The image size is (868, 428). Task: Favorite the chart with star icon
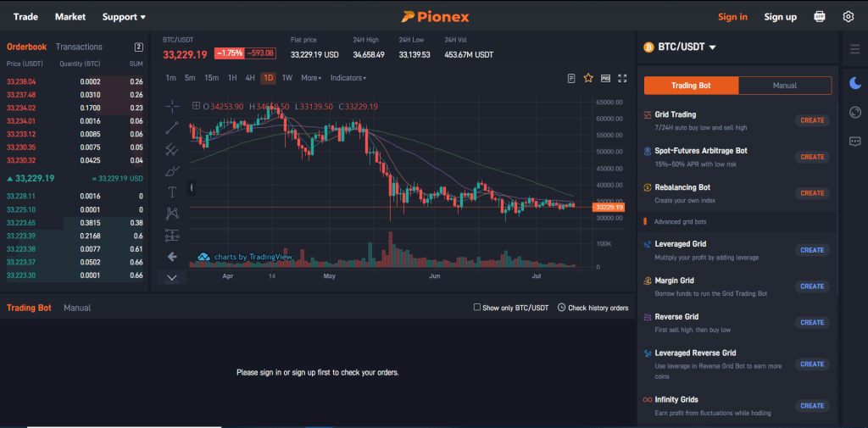pyautogui.click(x=588, y=78)
